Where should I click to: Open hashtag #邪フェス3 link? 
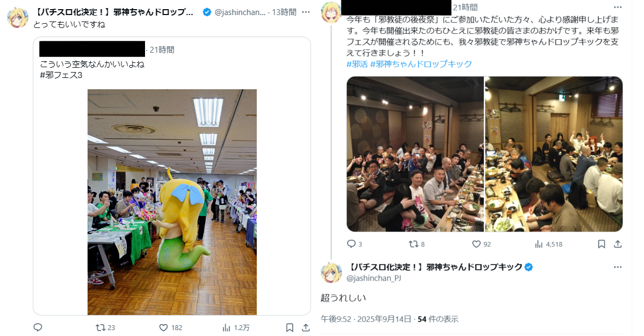(x=61, y=75)
